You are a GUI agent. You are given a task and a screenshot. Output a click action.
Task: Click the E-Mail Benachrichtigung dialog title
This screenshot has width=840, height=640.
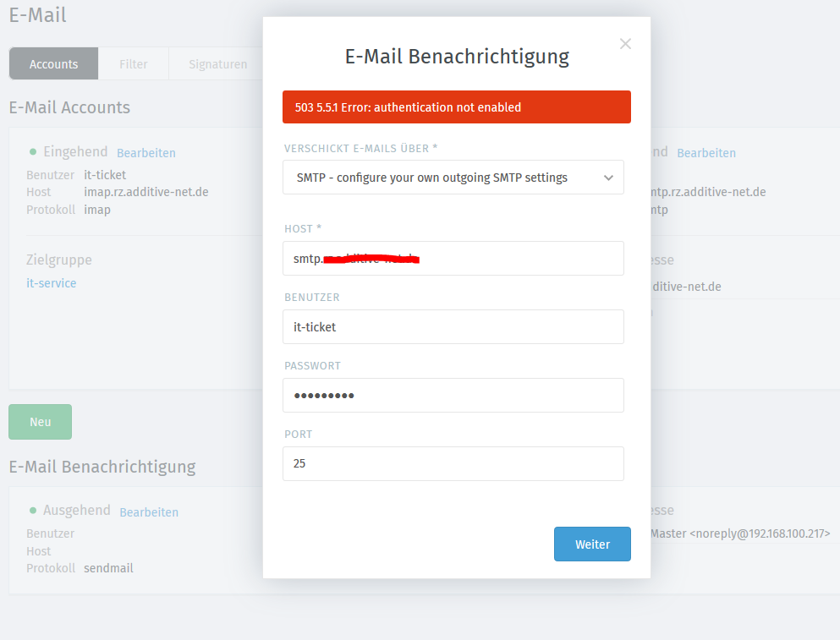click(457, 57)
